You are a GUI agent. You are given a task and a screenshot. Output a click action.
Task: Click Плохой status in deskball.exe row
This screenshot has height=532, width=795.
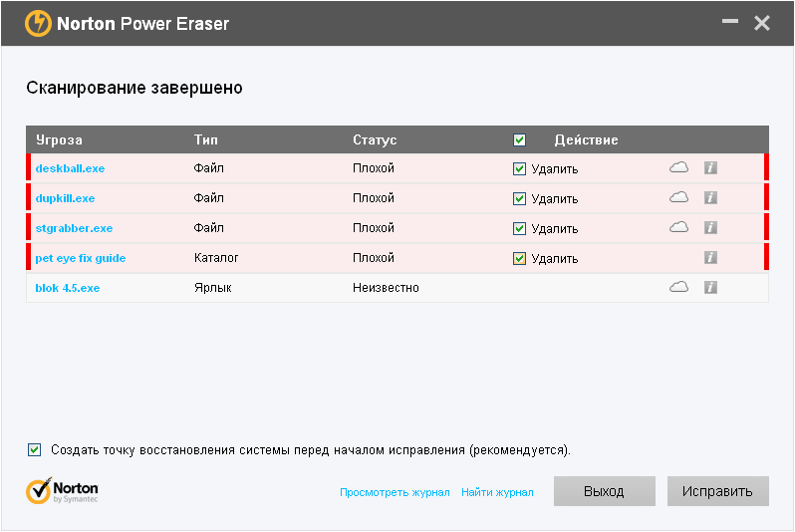[x=374, y=167]
